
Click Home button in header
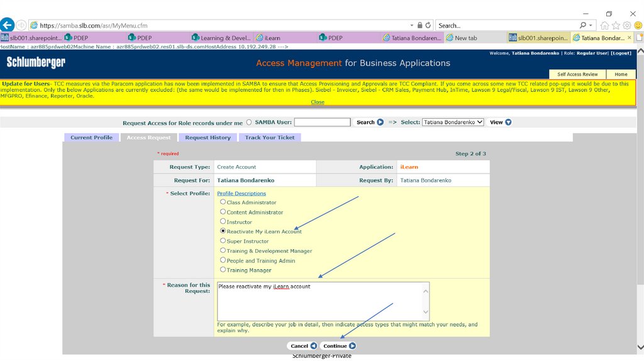621,74
